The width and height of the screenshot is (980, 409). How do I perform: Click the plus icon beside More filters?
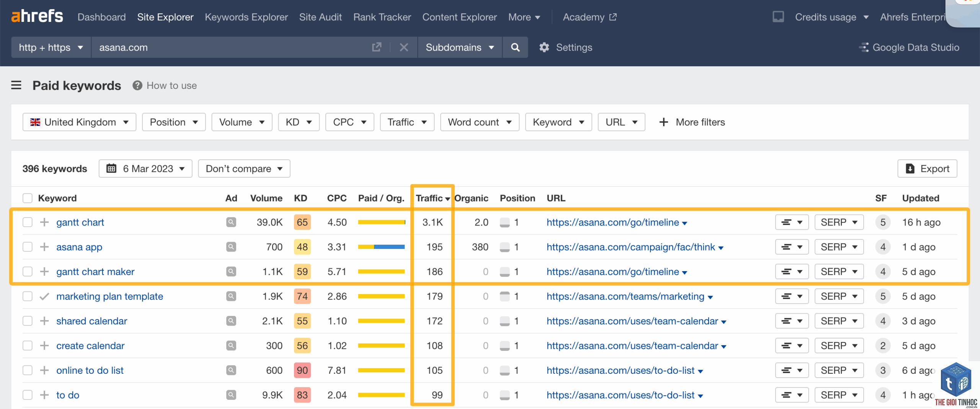663,122
